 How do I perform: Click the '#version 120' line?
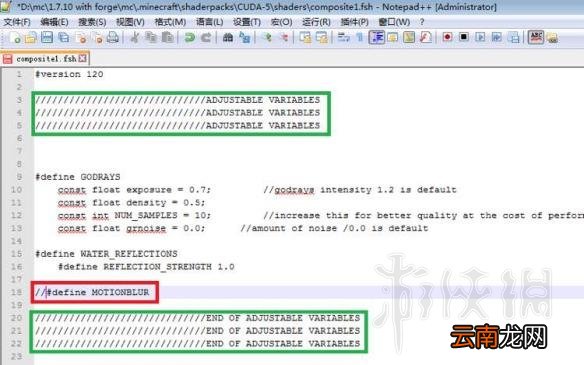(69, 74)
